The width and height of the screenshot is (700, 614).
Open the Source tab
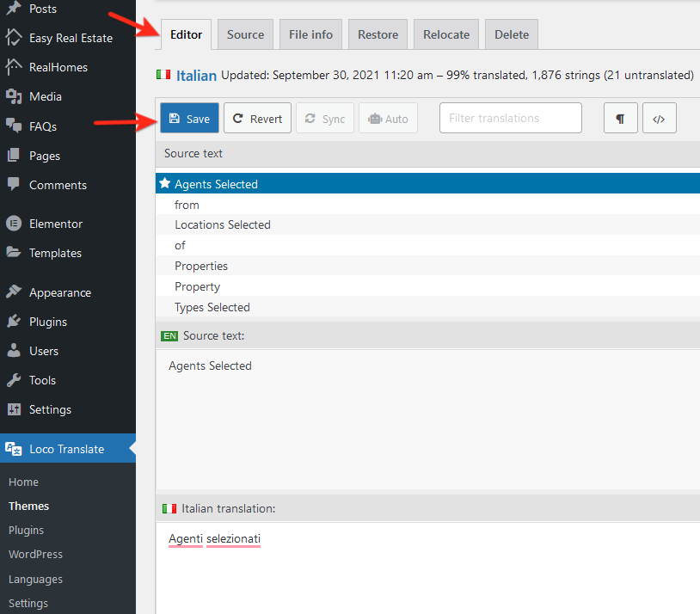pos(245,34)
